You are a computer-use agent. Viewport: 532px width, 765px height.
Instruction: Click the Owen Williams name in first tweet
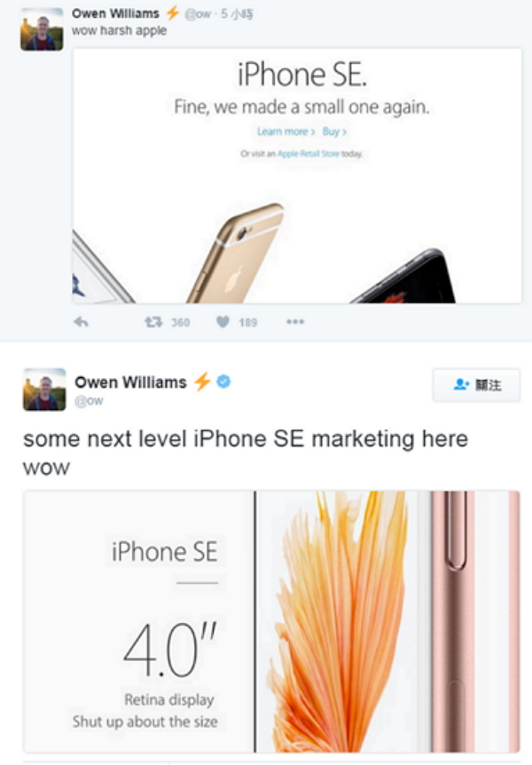(115, 13)
